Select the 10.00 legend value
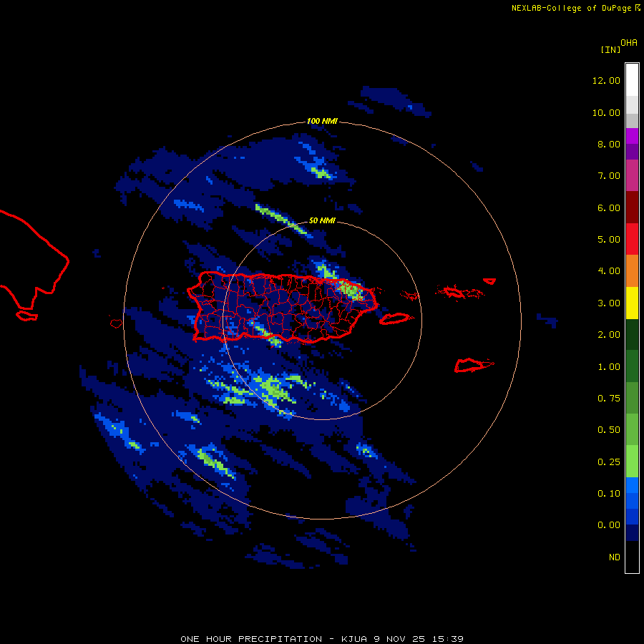 (x=606, y=112)
